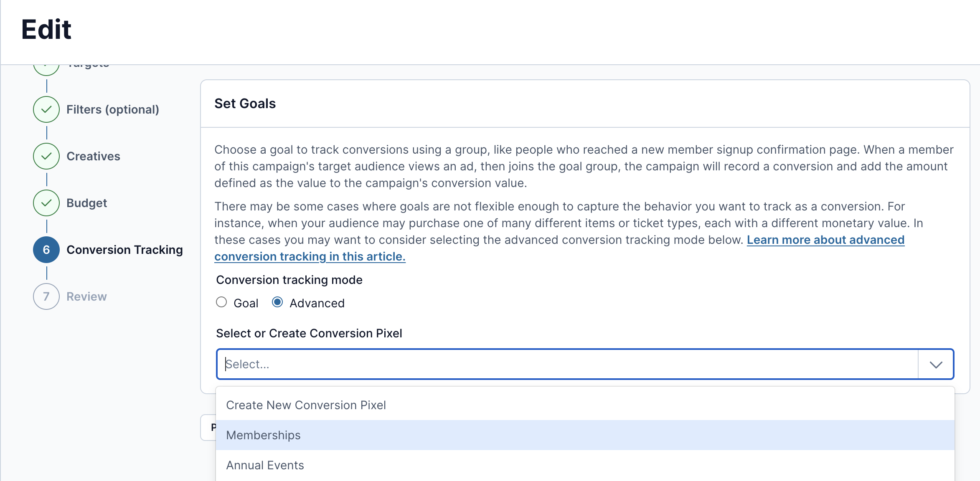Image resolution: width=980 pixels, height=481 pixels.
Task: Select the Advanced radio button
Action: [x=277, y=302]
